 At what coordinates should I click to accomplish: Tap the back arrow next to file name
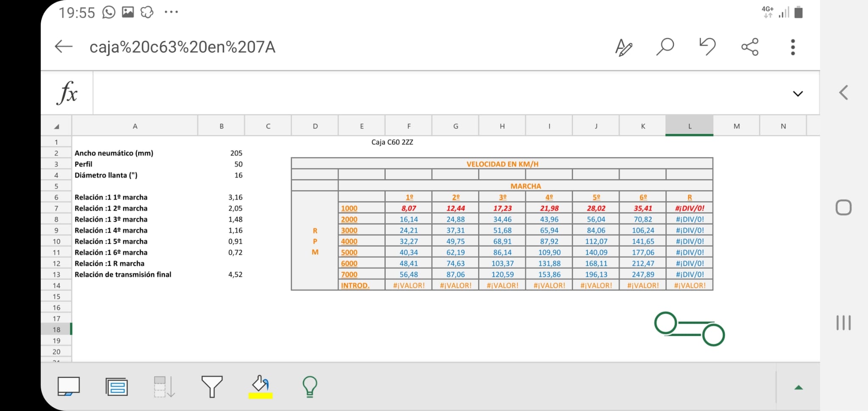(x=64, y=47)
